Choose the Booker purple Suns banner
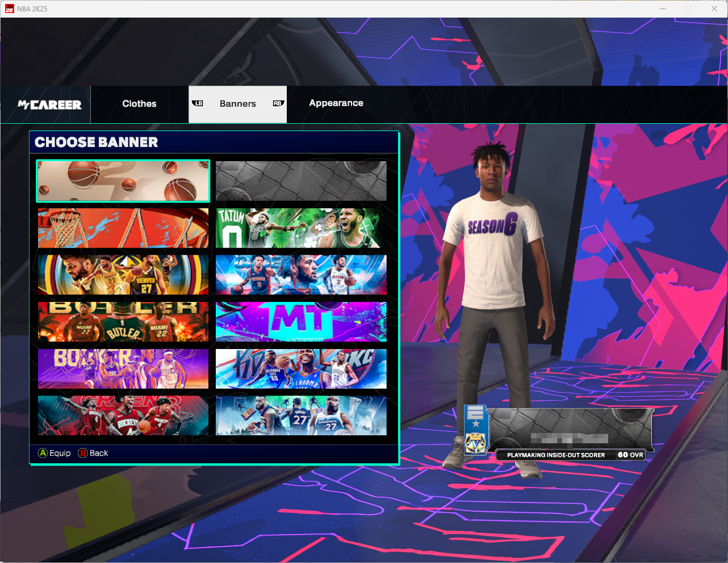Image resolution: width=728 pixels, height=563 pixels. point(123,369)
